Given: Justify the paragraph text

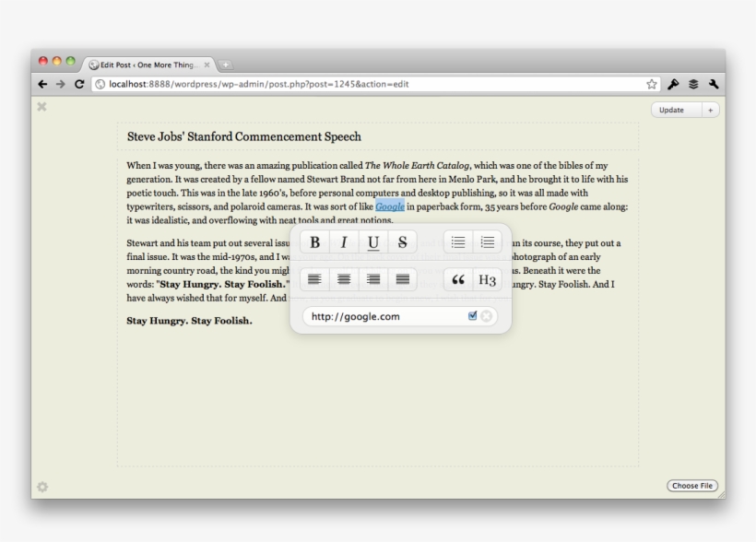Looking at the screenshot, I should pos(402,279).
